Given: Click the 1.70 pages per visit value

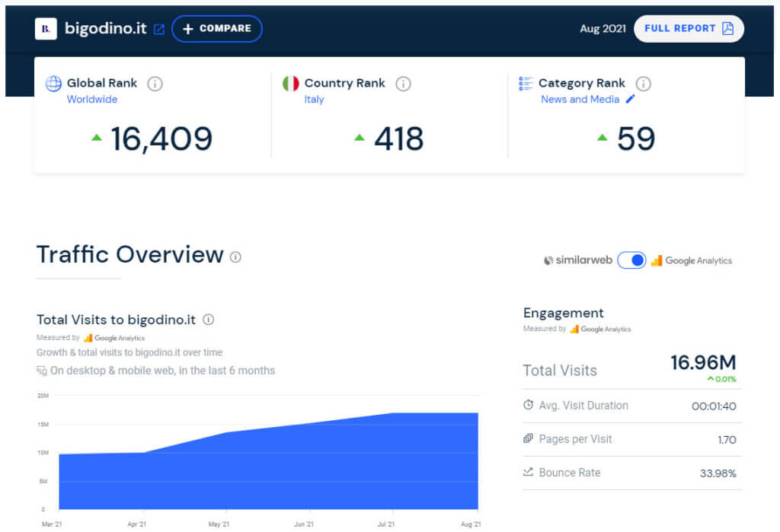Looking at the screenshot, I should click(727, 440).
